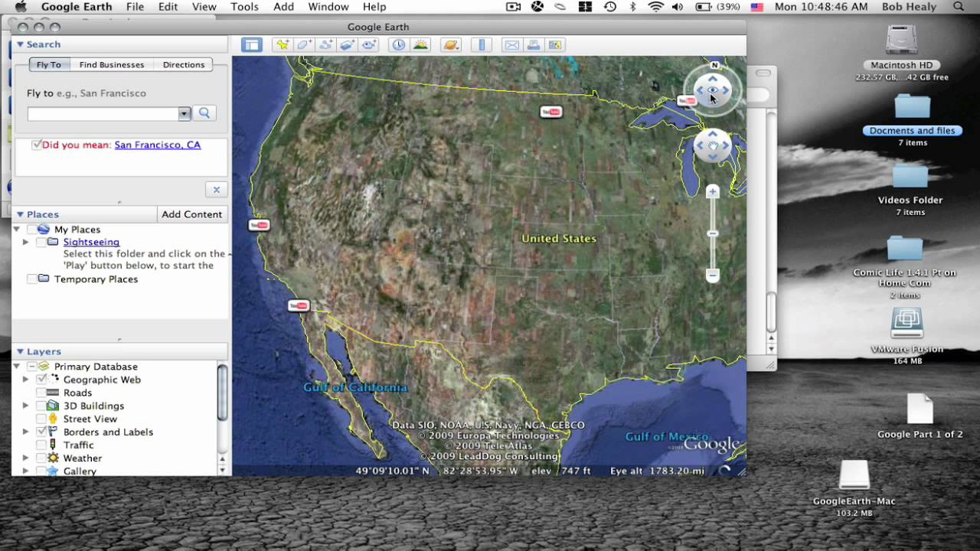The height and width of the screenshot is (551, 980).
Task: Open Spotlight search in menu bar
Action: click(x=959, y=7)
